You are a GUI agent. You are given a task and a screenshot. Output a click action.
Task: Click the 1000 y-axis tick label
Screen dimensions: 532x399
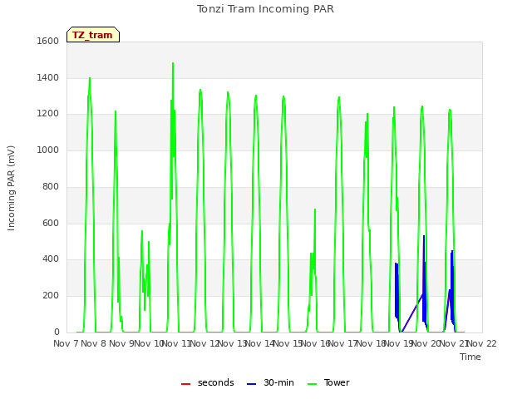tap(48, 150)
